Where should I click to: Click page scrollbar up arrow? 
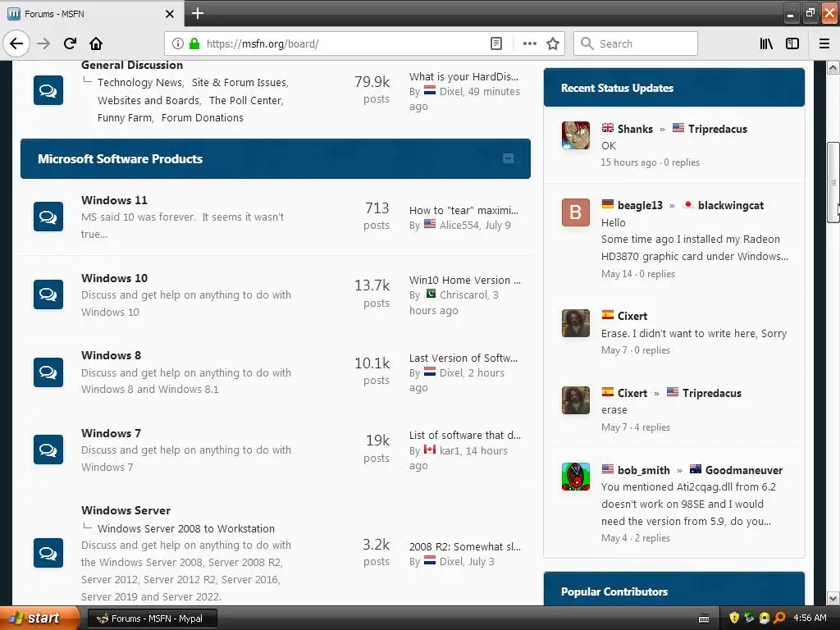833,67
